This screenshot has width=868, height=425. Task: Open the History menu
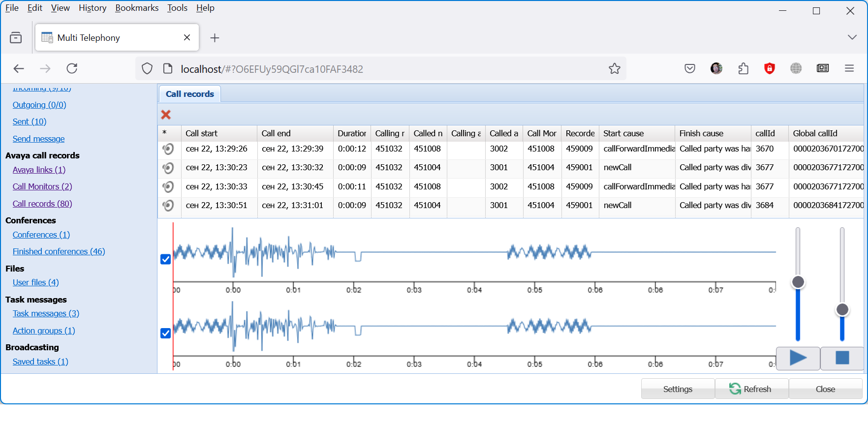click(x=93, y=8)
